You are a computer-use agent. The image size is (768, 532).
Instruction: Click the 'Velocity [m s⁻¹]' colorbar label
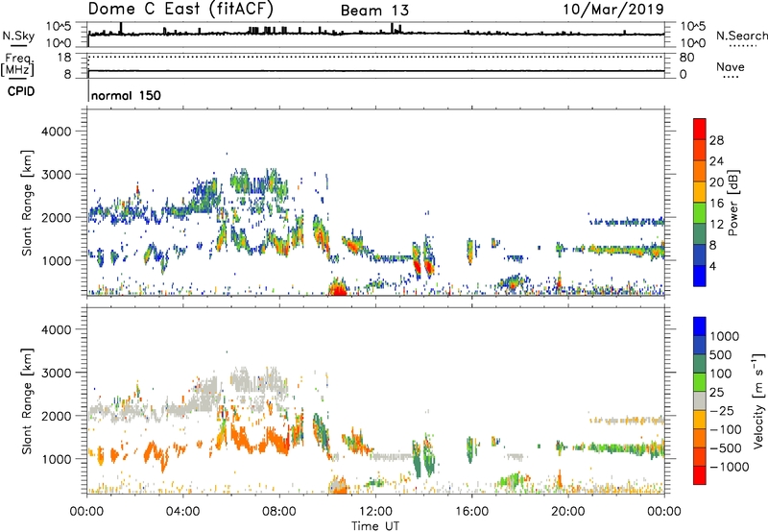pos(758,400)
